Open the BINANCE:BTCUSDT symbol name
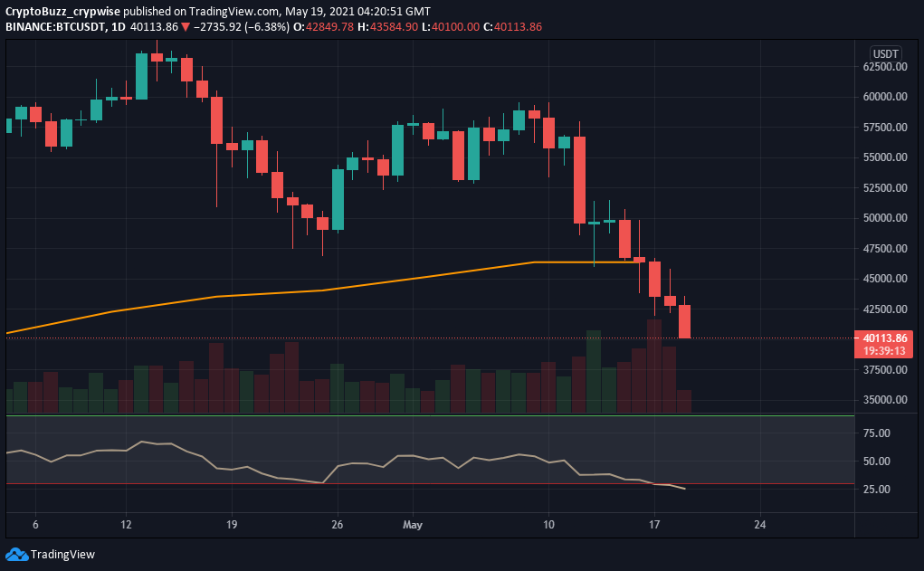Viewport: 924px width, 571px height. [x=53, y=27]
